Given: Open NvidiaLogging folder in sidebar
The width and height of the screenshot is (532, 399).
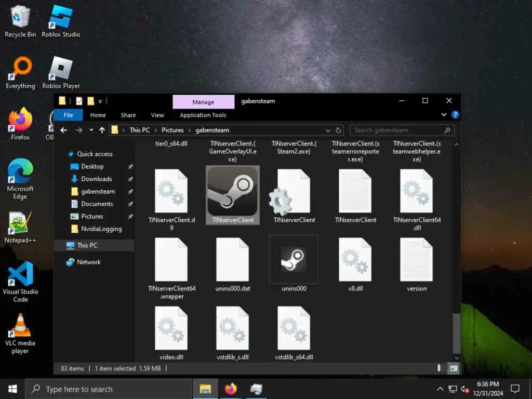Looking at the screenshot, I should coord(101,229).
